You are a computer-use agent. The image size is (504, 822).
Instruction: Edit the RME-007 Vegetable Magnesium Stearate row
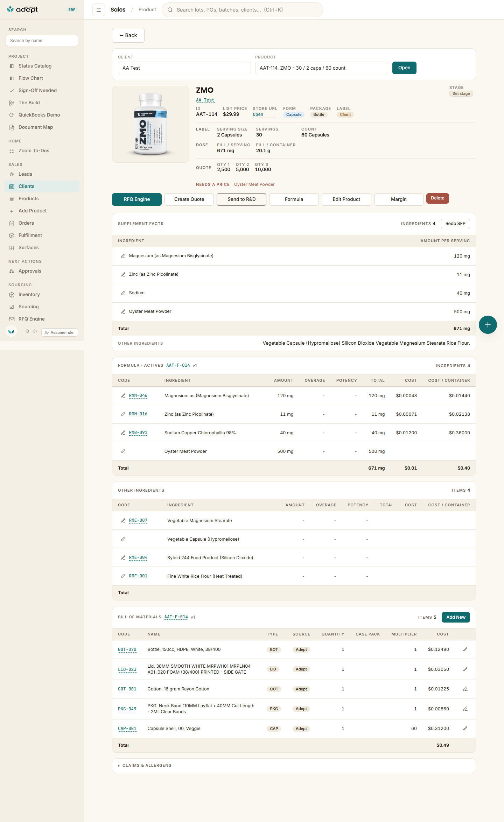(123, 521)
